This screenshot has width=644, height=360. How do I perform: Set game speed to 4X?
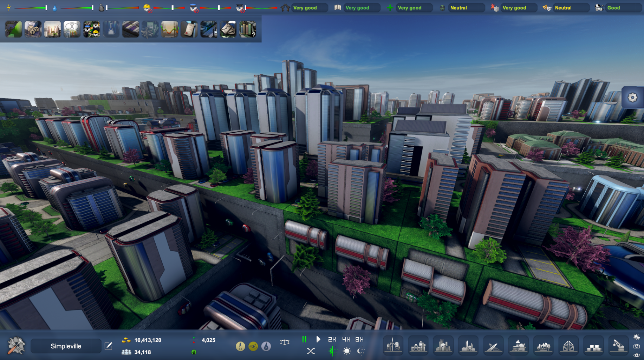(346, 339)
